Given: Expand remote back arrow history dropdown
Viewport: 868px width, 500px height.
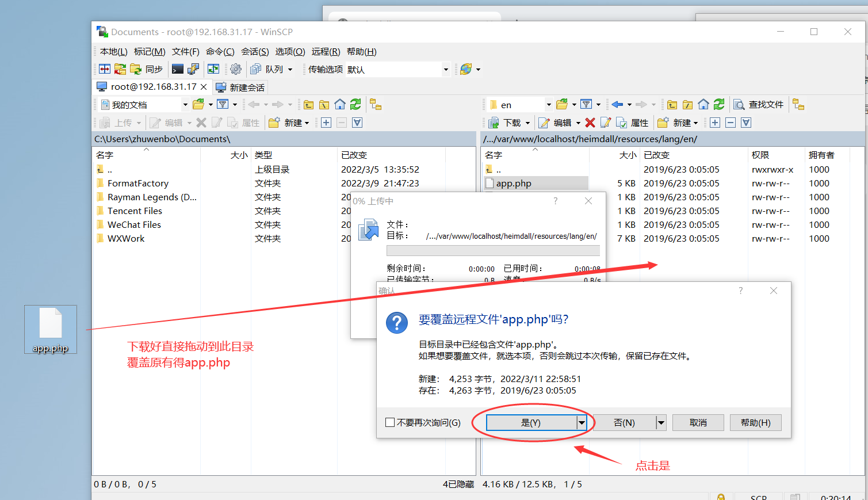Looking at the screenshot, I should (x=629, y=105).
